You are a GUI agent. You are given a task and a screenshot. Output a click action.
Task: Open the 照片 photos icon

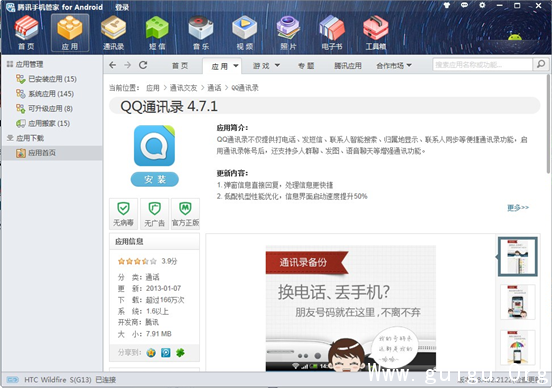click(x=288, y=33)
